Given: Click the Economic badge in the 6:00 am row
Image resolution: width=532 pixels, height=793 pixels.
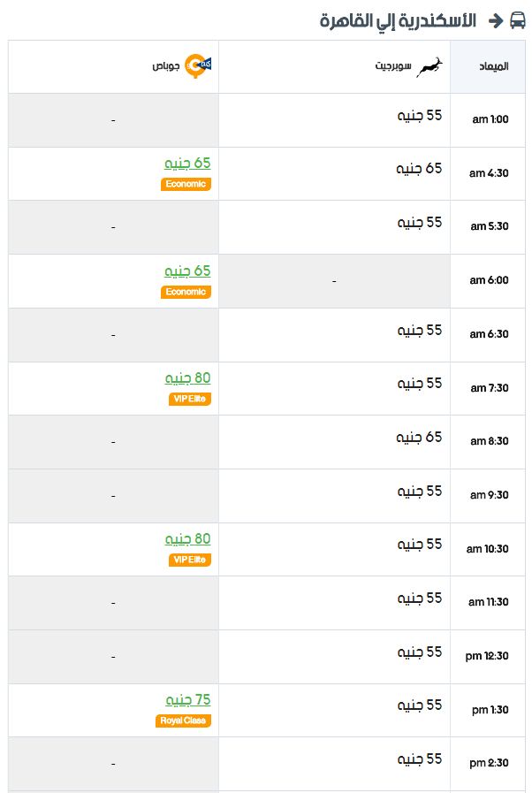Looking at the screenshot, I should (x=186, y=292).
